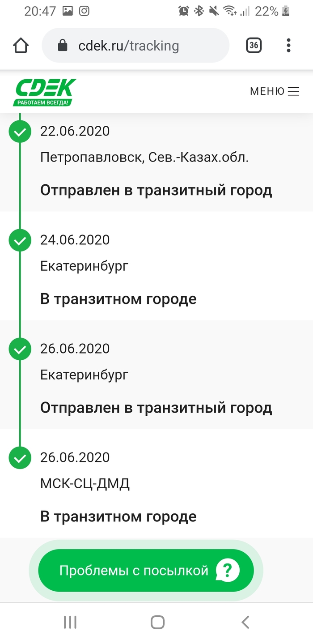Open Chrome three-dot overflow menu
This screenshot has height=644, width=313.
pos(288,45)
